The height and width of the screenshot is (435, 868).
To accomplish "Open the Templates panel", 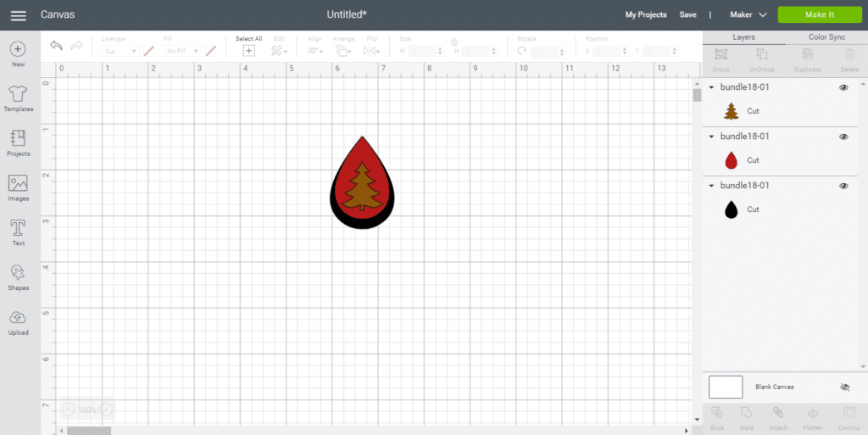I will click(18, 95).
